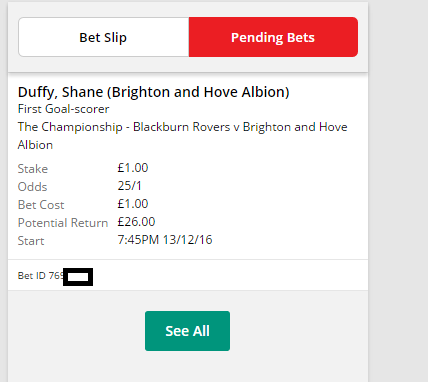Click the Albion text on second match line

click(x=35, y=145)
